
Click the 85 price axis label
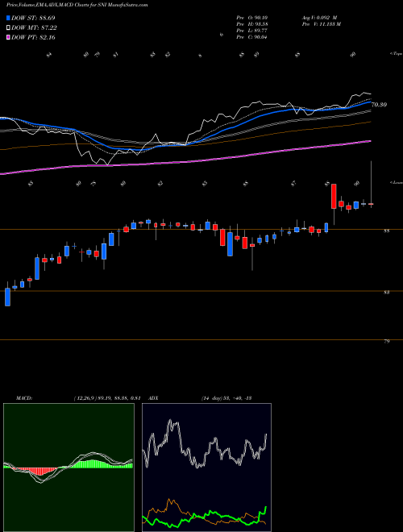pyautogui.click(x=386, y=231)
